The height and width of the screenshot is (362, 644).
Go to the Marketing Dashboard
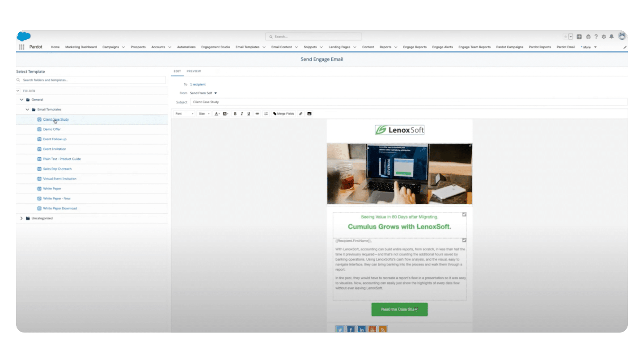pyautogui.click(x=81, y=47)
